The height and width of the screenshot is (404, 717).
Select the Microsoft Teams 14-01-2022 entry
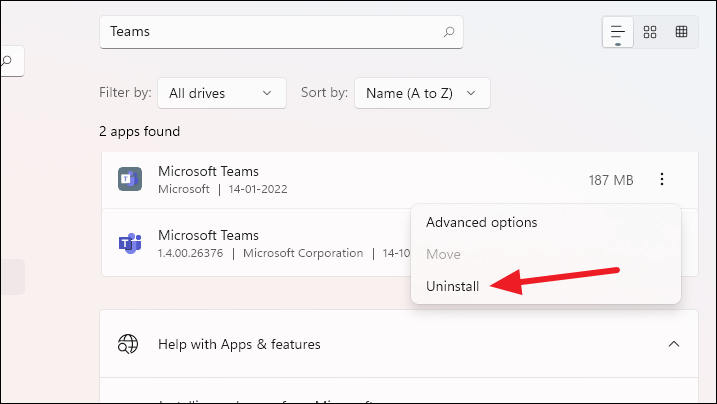(x=400, y=180)
